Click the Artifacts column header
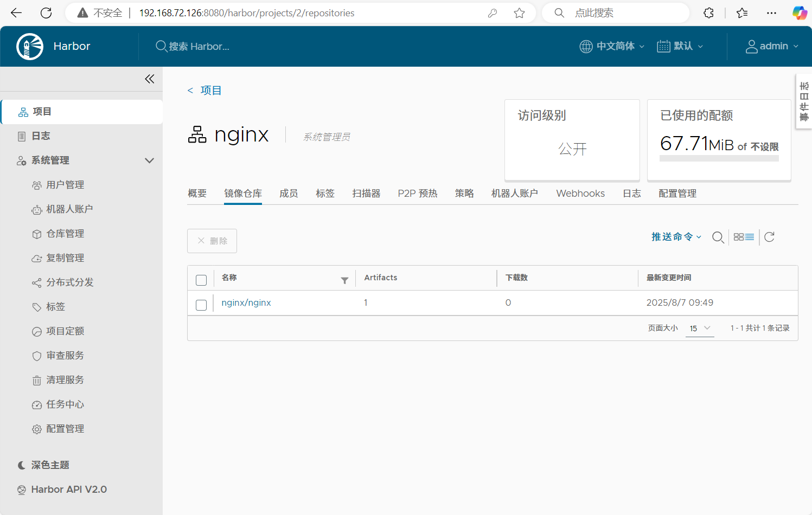Screen dimensions: 812x515 381,278
